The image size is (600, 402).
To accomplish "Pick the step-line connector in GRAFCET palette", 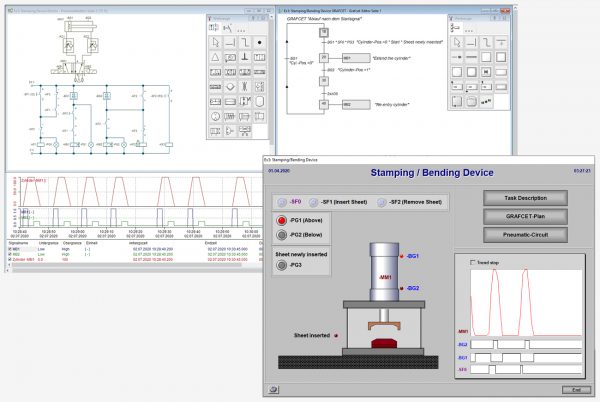I will [x=486, y=42].
